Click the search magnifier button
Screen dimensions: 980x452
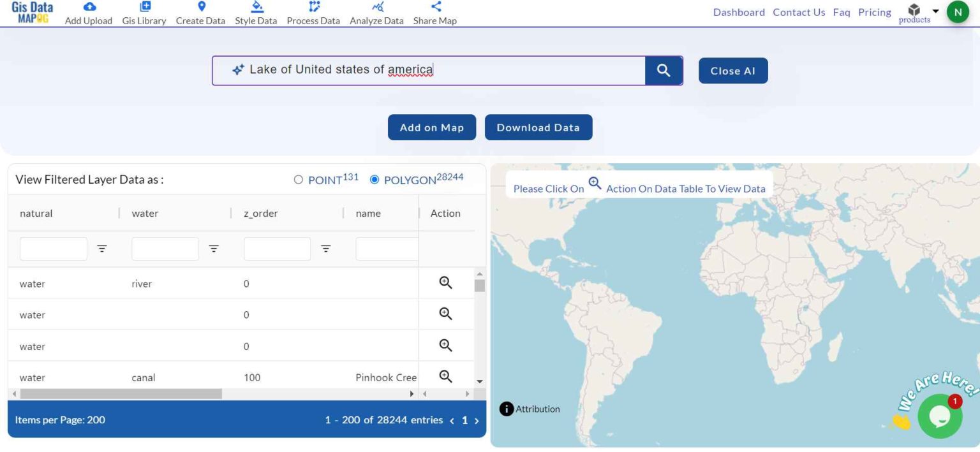click(x=663, y=70)
